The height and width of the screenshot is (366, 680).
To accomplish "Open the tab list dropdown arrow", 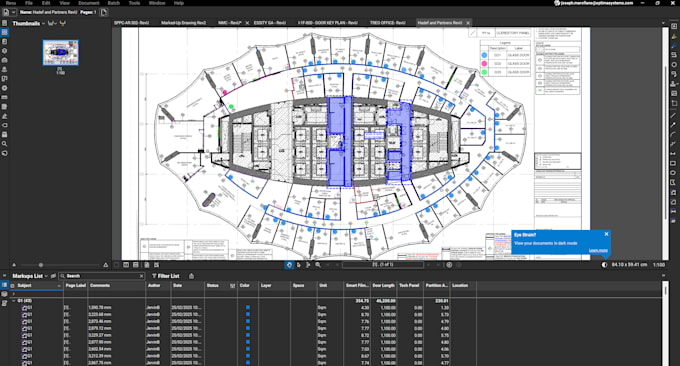I will click(663, 23).
